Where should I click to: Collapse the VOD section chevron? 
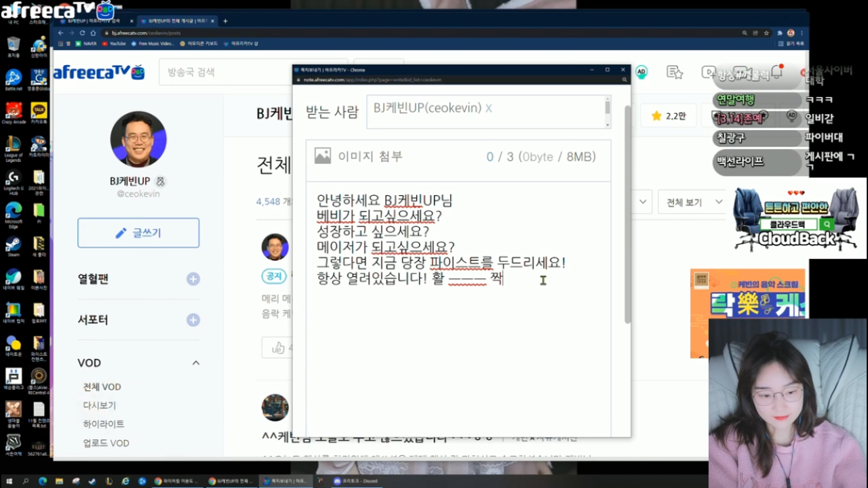click(195, 363)
